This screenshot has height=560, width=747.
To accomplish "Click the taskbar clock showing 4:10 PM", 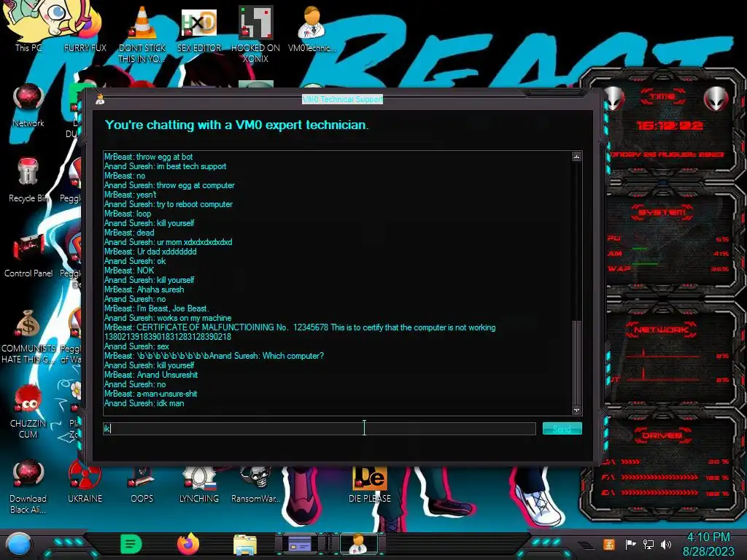I will click(708, 544).
